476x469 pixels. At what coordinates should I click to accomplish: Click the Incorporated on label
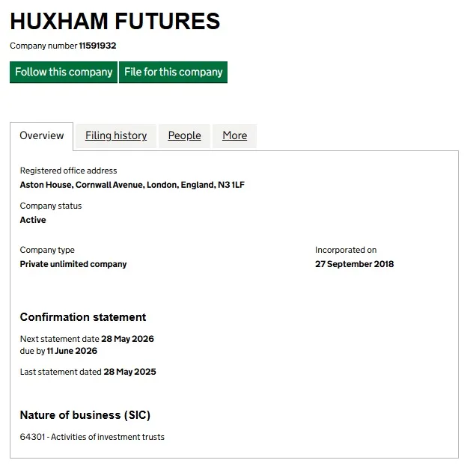point(346,250)
